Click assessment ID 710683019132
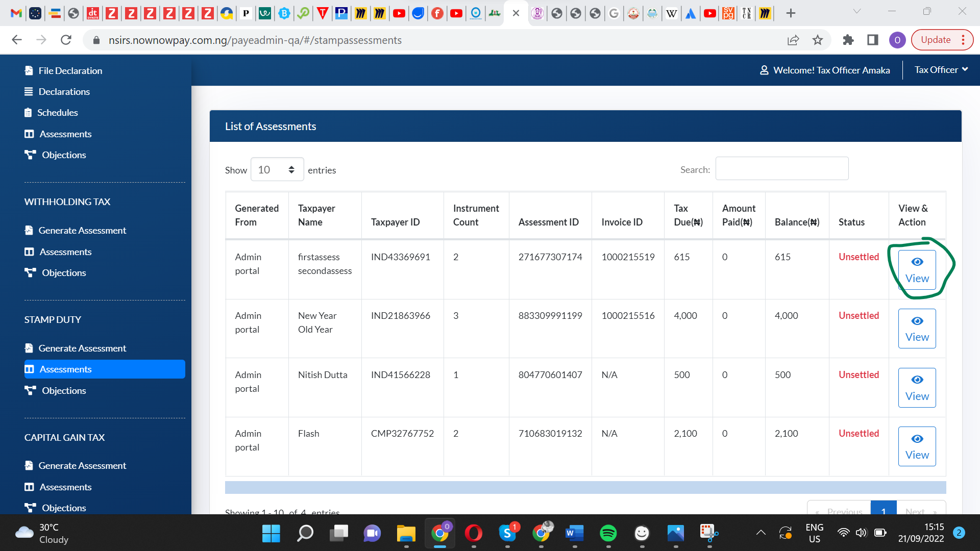This screenshot has width=980, height=551. click(x=550, y=433)
